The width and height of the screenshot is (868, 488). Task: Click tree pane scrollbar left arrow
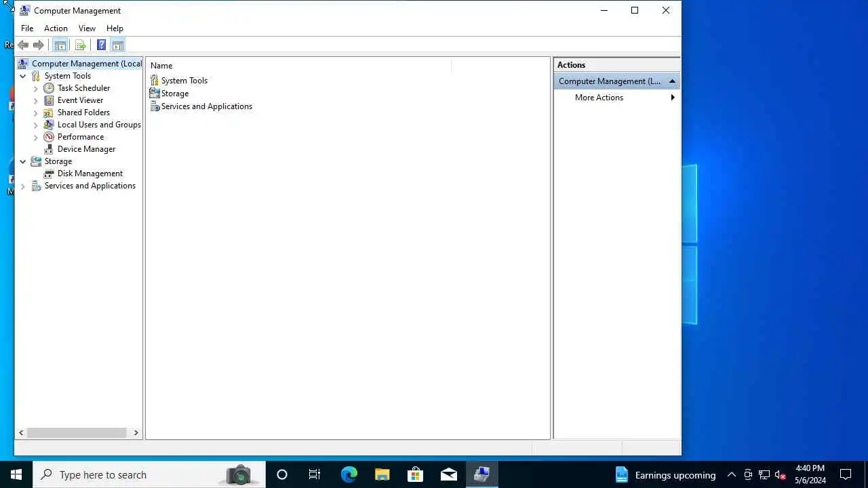tap(21, 432)
